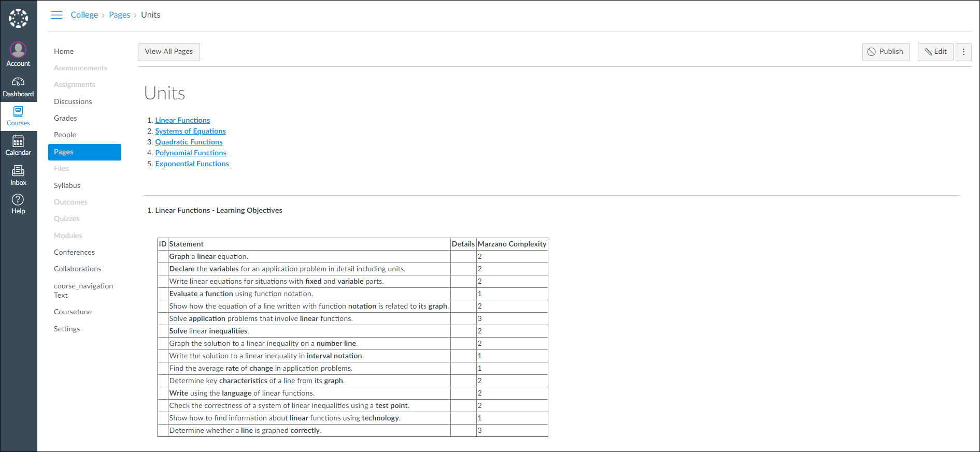Toggle the hamburger course navigation menu
Image resolution: width=980 pixels, height=452 pixels.
[57, 15]
